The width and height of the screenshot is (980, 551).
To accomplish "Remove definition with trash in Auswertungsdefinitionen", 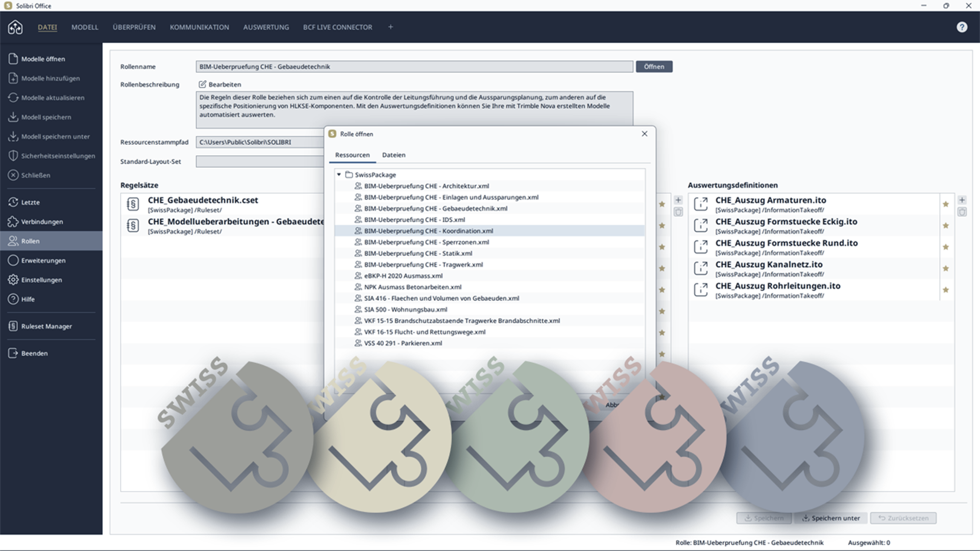I will pos(962,212).
